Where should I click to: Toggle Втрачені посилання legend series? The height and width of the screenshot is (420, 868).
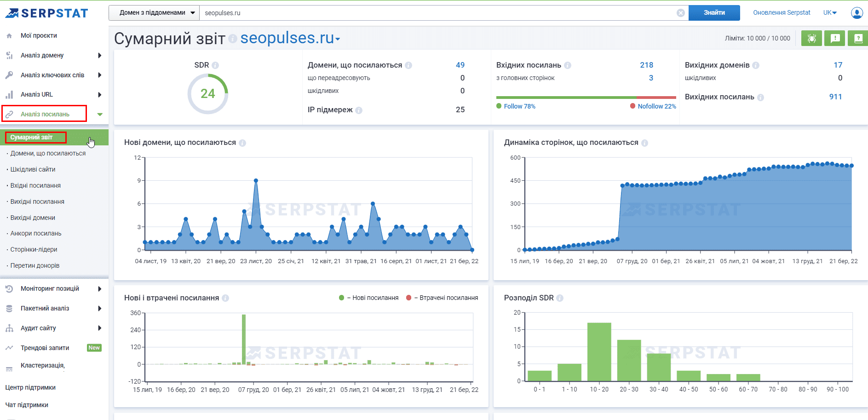coord(442,298)
